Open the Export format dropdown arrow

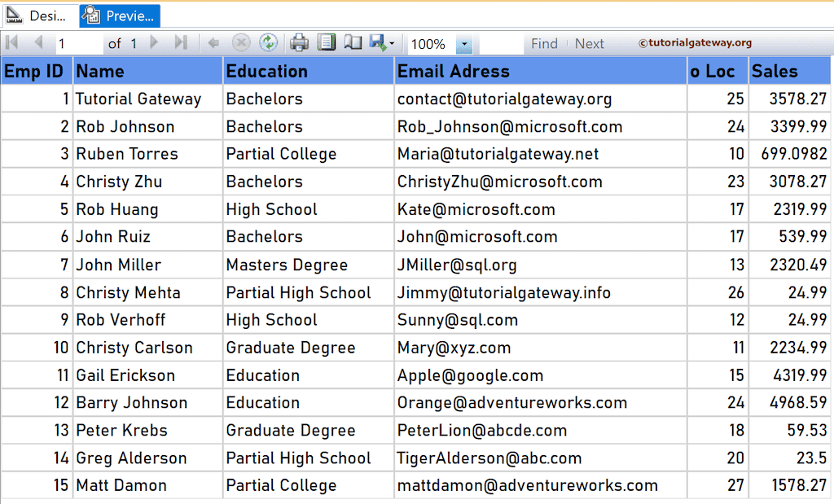(x=391, y=43)
